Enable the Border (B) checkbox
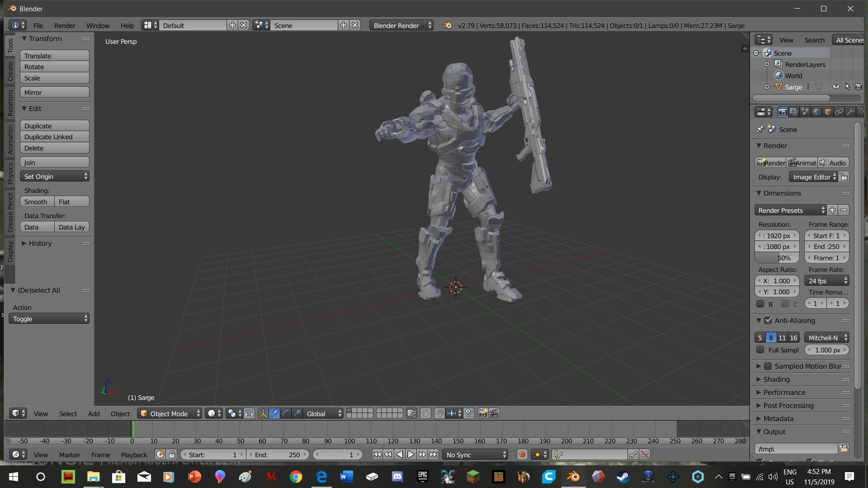The image size is (868, 488). (760, 304)
